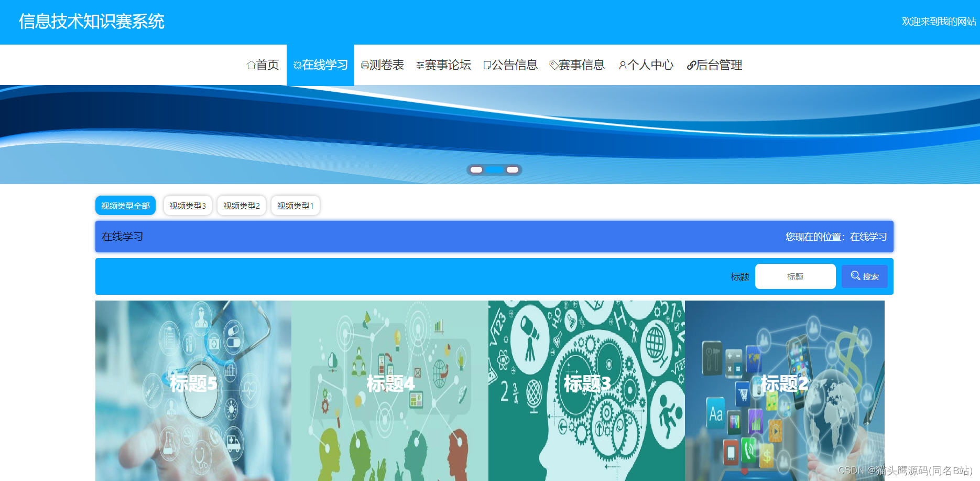
Task: Click the person icon next to 个人中心
Action: pyautogui.click(x=623, y=65)
